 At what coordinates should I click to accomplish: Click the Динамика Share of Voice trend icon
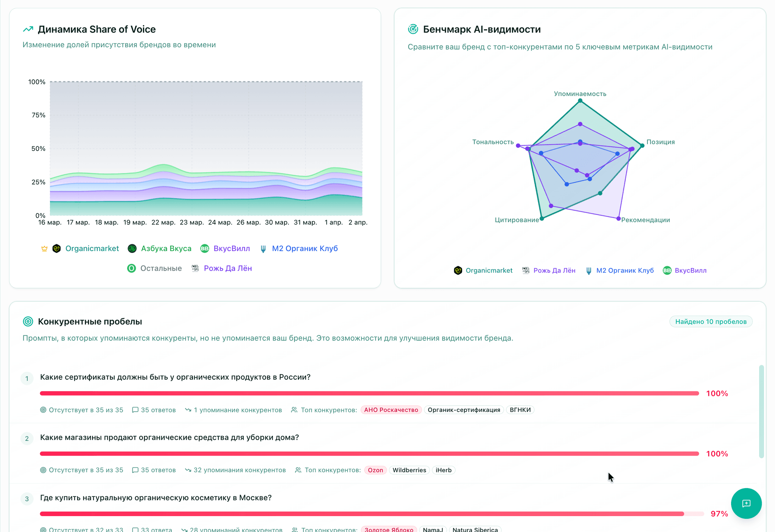tap(28, 29)
